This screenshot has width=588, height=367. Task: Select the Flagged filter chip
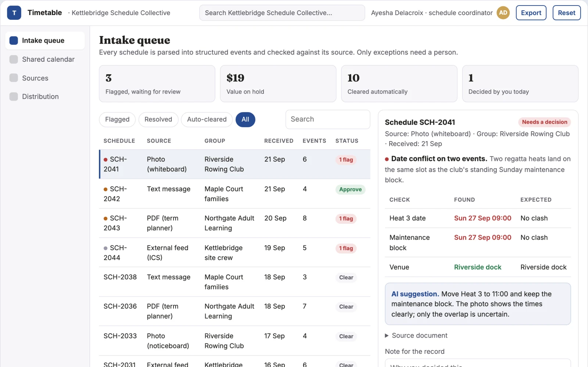117,119
